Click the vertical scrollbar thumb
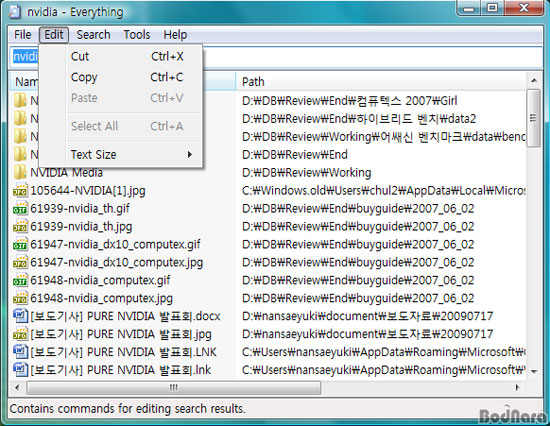The width and height of the screenshot is (550, 426). tap(534, 118)
